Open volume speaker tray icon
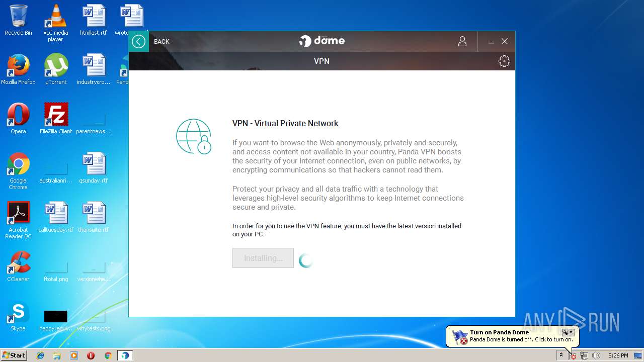The width and height of the screenshot is (644, 362). point(596,355)
